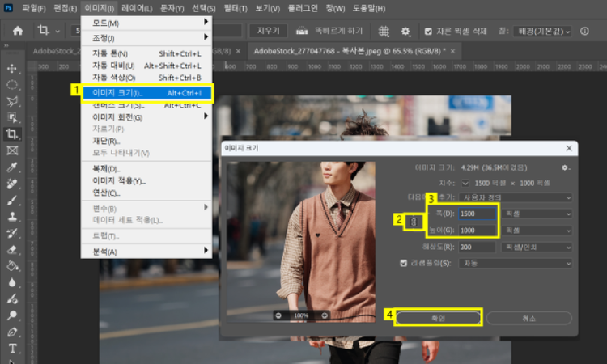Select the Blur tool droplet icon
The height and width of the screenshot is (364, 607).
click(x=12, y=282)
